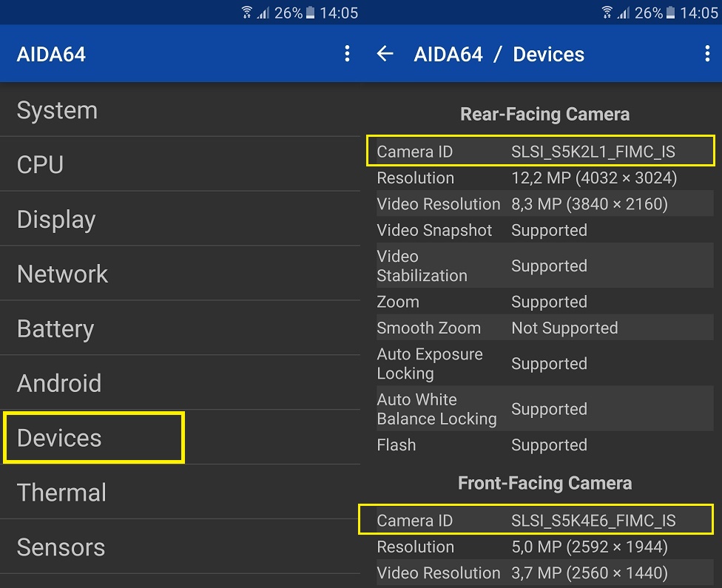
Task: Tap the back arrow in Devices screen
Action: click(x=385, y=54)
